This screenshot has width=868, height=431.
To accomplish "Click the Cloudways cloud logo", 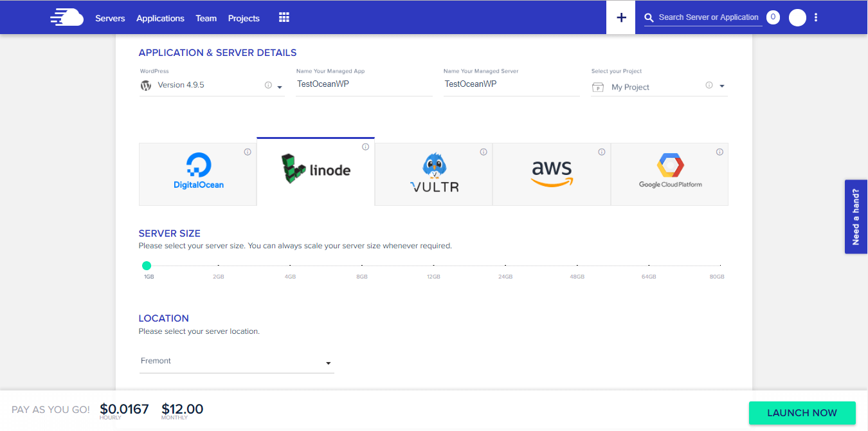I will coord(67,17).
